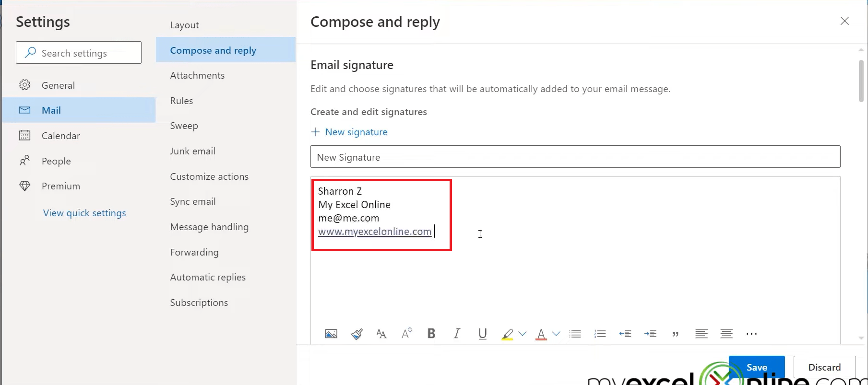Click the search magnifier icon
Image resolution: width=868 pixels, height=385 pixels.
[x=30, y=52]
